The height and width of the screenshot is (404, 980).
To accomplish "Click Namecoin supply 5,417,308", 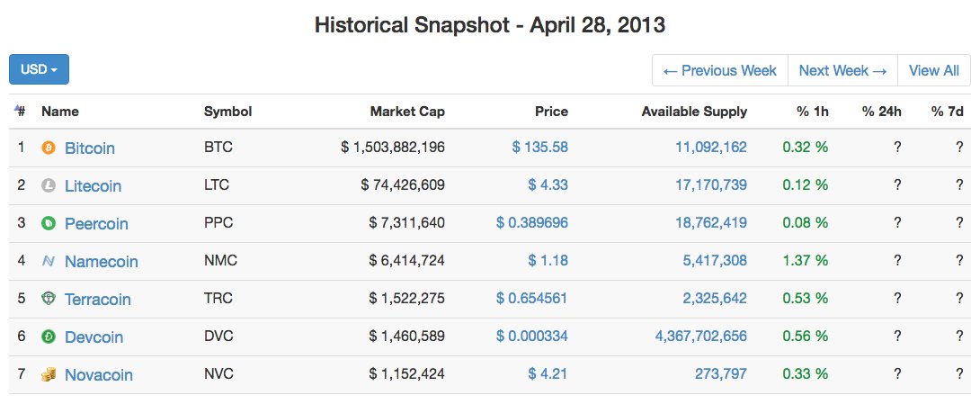I will click(715, 260).
